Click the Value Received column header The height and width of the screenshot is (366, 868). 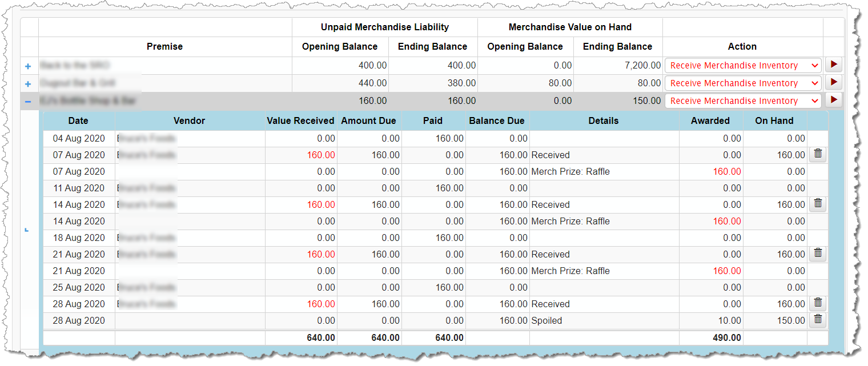coord(300,121)
